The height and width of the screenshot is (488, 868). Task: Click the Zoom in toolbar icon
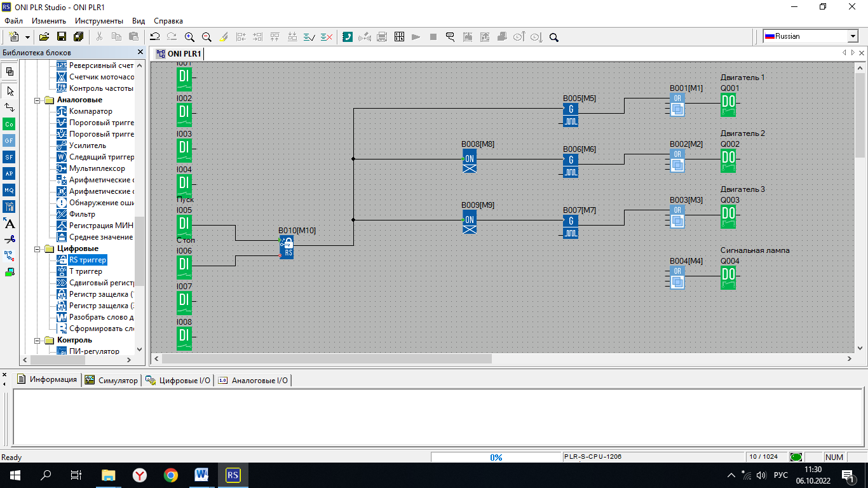coord(189,37)
